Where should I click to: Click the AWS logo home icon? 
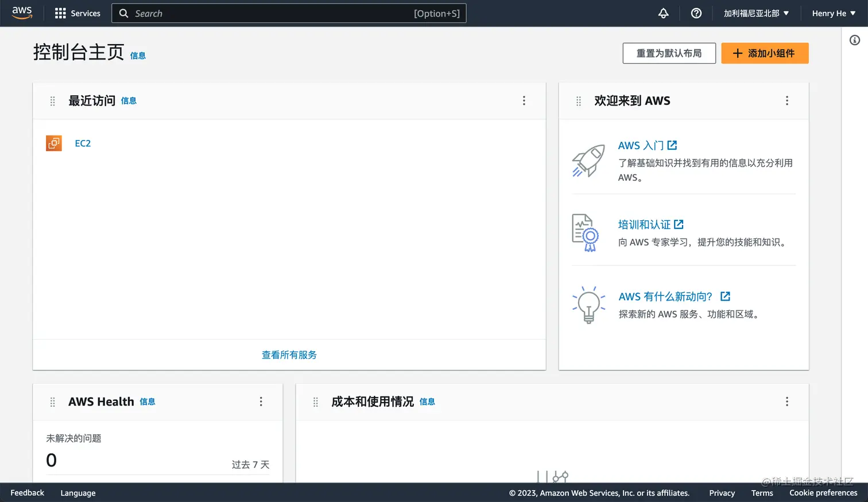coord(22,13)
